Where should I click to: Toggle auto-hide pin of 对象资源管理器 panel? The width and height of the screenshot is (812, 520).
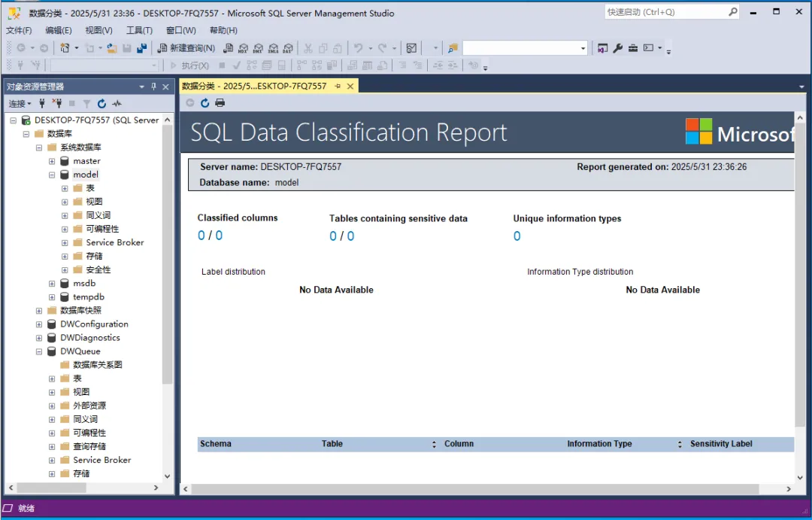click(x=153, y=87)
